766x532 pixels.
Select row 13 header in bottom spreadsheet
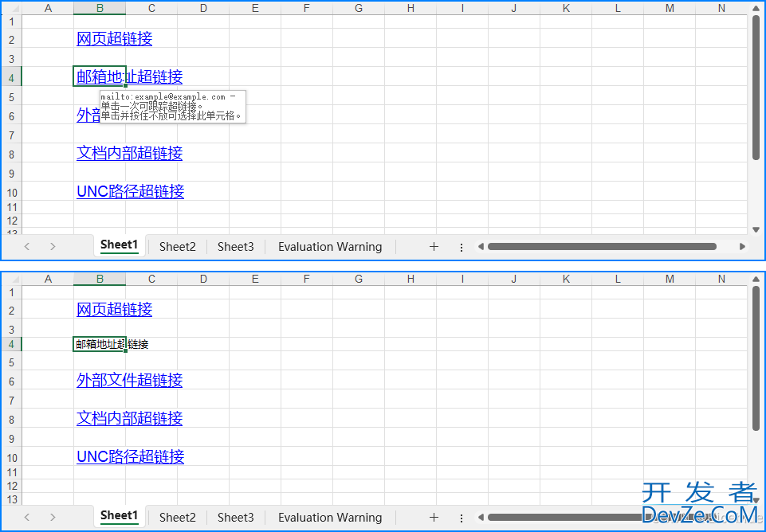12,499
